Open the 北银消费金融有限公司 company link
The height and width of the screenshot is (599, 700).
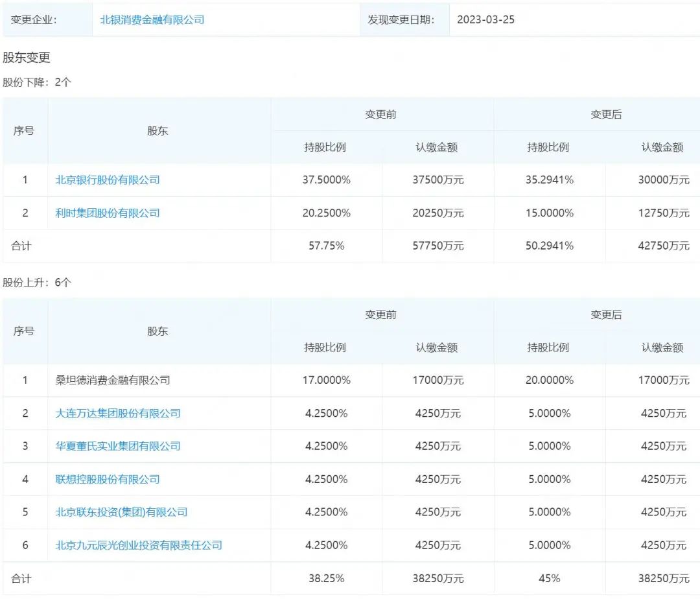pos(152,19)
